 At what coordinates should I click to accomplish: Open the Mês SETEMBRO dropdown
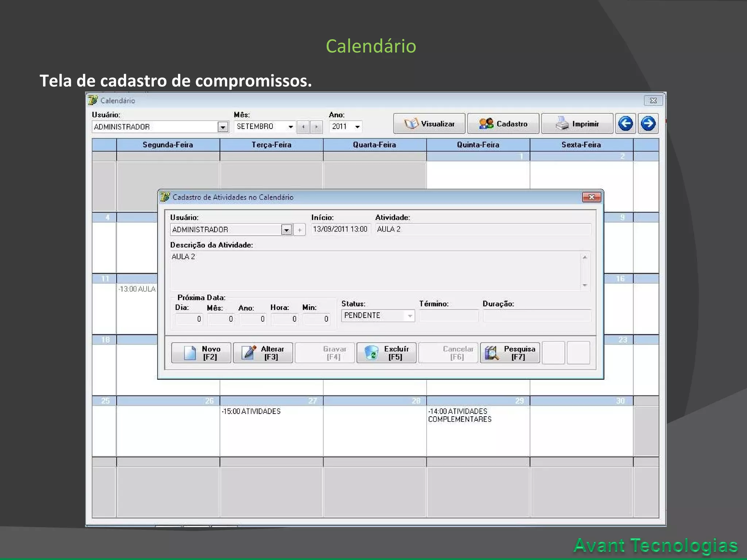click(291, 127)
